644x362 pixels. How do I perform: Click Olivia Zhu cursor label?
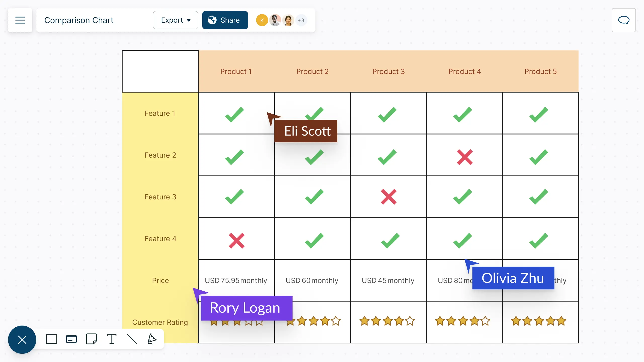(x=513, y=278)
